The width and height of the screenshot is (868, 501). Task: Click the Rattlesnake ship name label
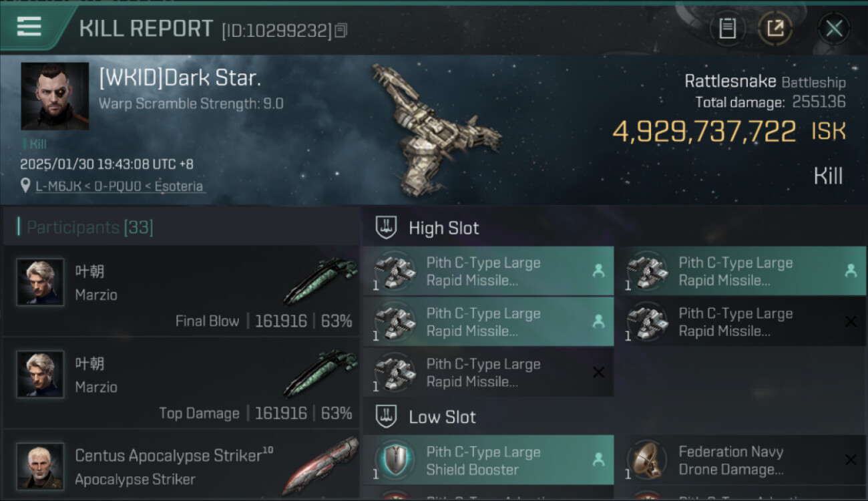(x=730, y=81)
